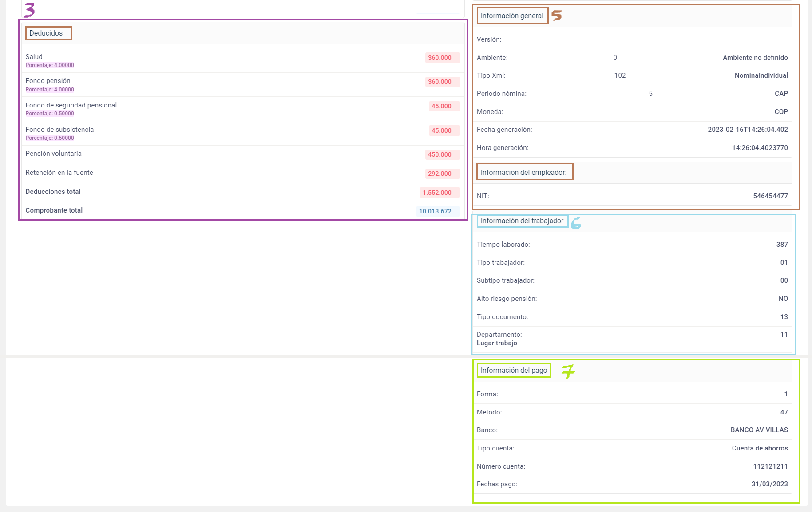Select Banco value BANCO AV VILLAS
812x513 pixels.
pyautogui.click(x=759, y=430)
